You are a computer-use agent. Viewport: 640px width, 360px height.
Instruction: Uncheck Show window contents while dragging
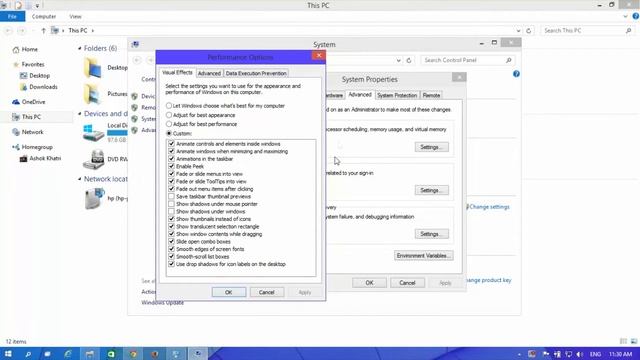(171, 234)
